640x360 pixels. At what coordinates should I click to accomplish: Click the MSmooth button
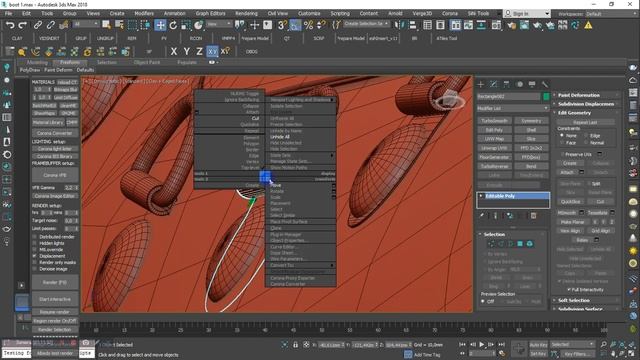pyautogui.click(x=567, y=213)
